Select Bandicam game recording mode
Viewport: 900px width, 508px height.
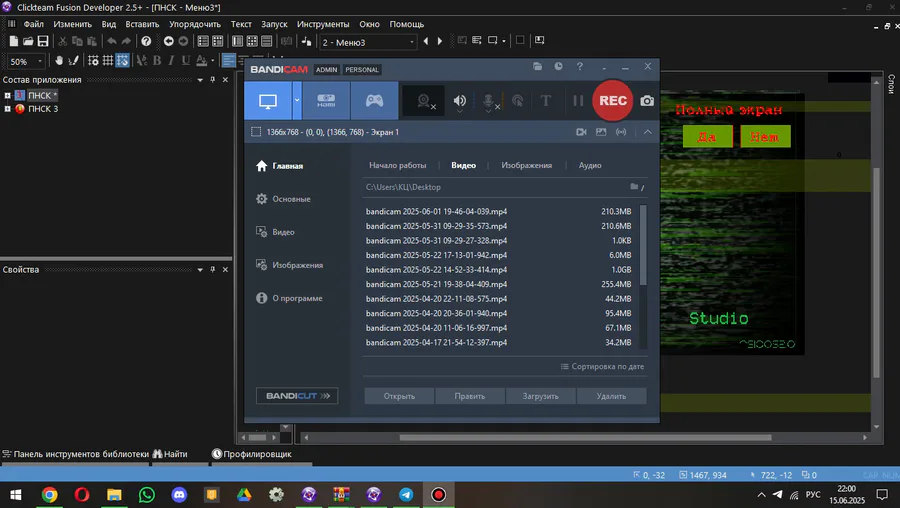pyautogui.click(x=374, y=100)
